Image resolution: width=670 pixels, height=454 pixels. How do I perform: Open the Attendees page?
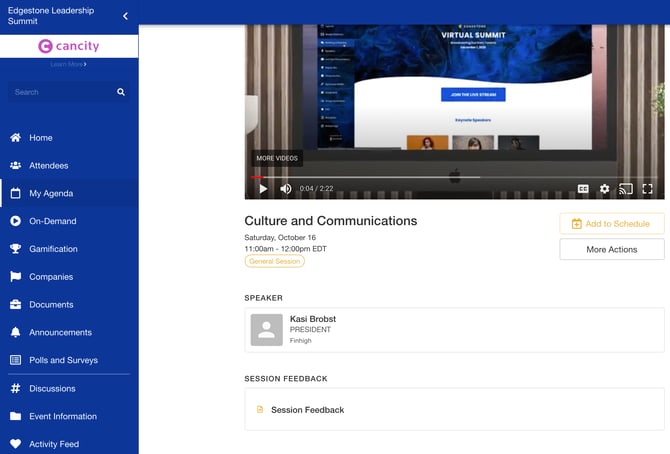(x=49, y=166)
